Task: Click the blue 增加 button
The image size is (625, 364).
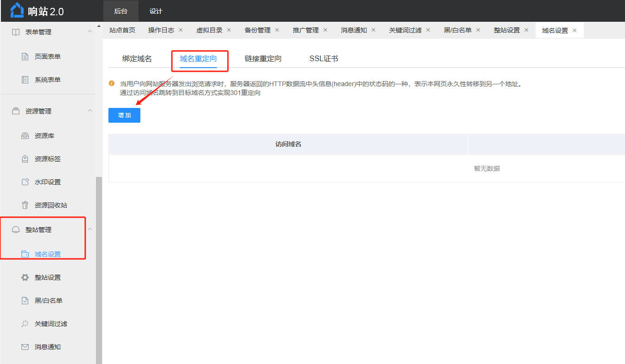Action: [124, 115]
